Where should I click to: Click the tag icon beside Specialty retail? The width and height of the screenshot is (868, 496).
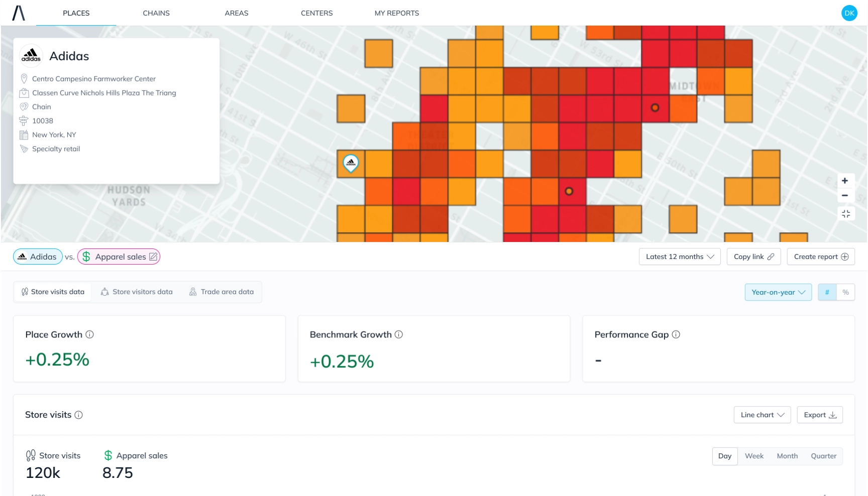pos(24,149)
